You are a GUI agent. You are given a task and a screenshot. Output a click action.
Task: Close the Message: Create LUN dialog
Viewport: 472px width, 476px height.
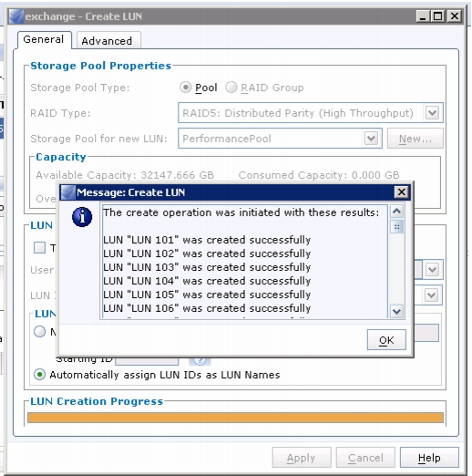click(x=402, y=191)
